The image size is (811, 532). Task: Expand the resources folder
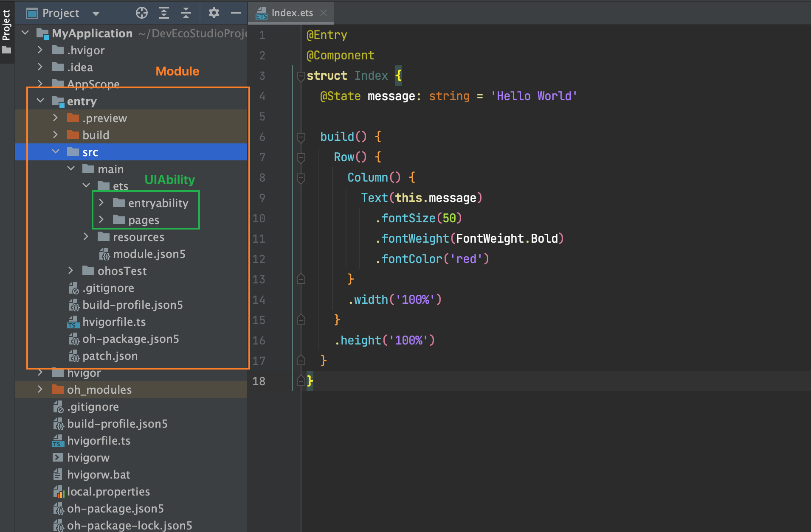86,237
